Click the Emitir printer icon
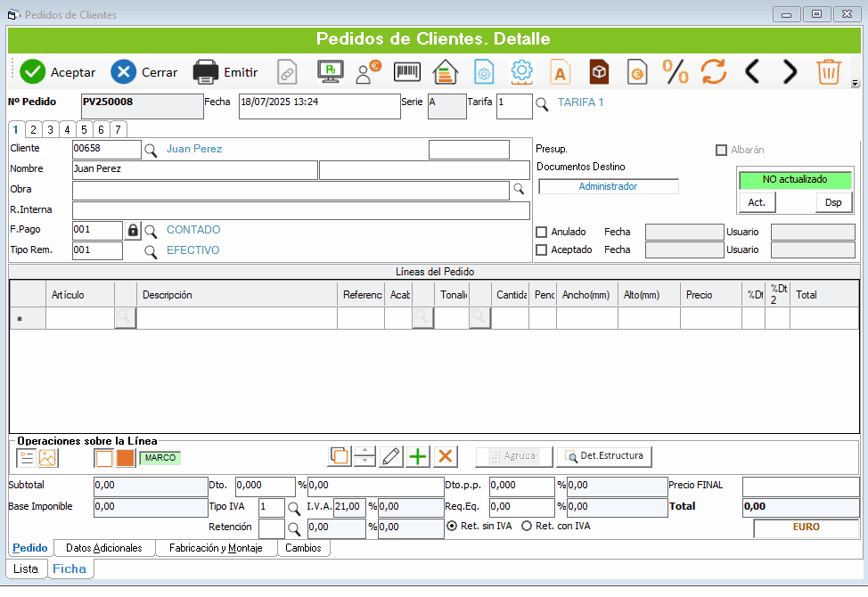This screenshot has height=597, width=868. [x=205, y=72]
